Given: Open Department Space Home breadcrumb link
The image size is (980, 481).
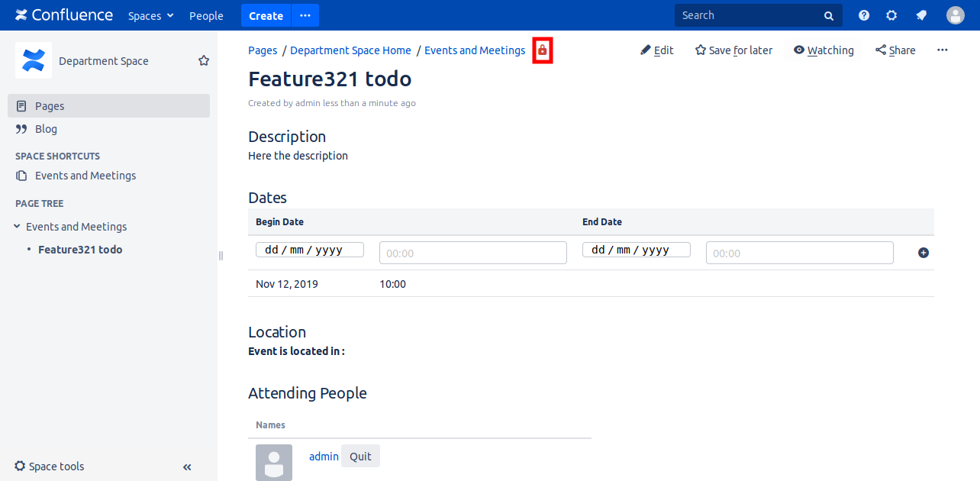Looking at the screenshot, I should coord(350,50).
